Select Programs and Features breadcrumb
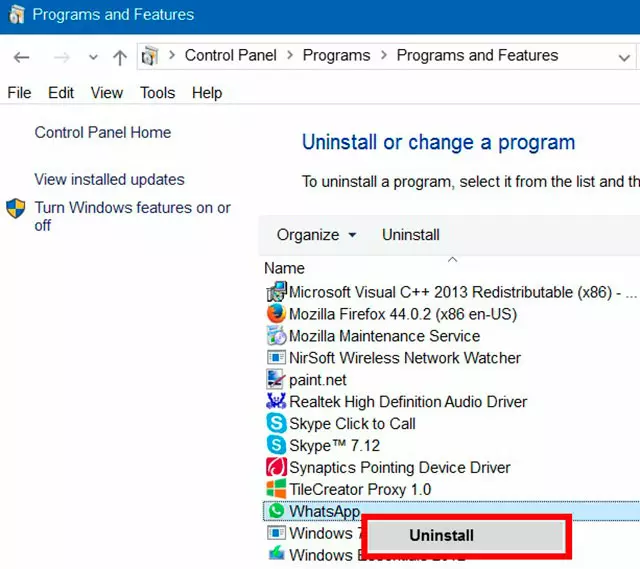 477,56
